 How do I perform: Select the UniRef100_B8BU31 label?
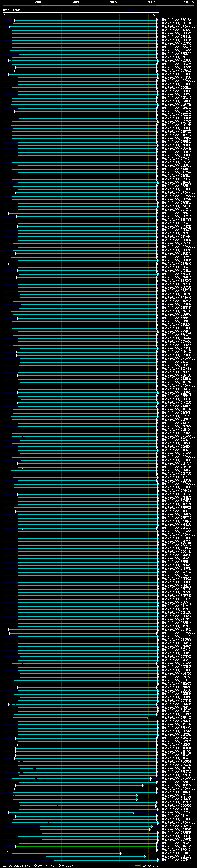[x=177, y=91]
